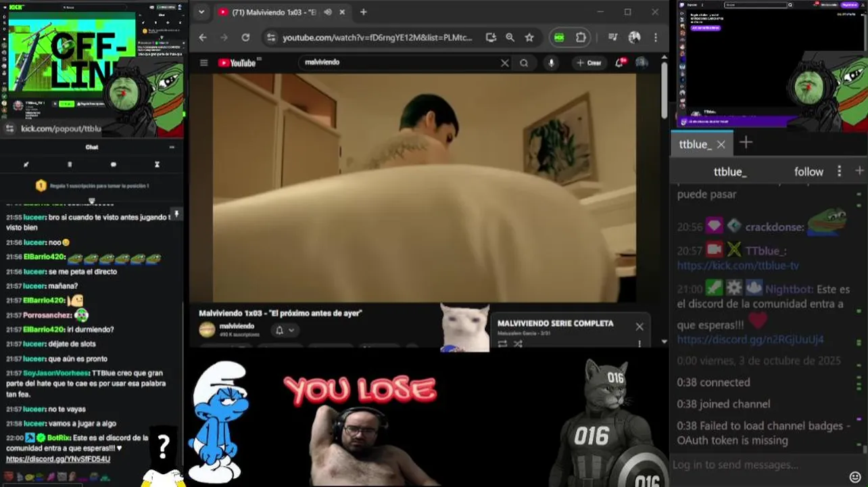Open zoom magnifier in Chrome address bar
This screenshot has width=868, height=487.
[510, 38]
